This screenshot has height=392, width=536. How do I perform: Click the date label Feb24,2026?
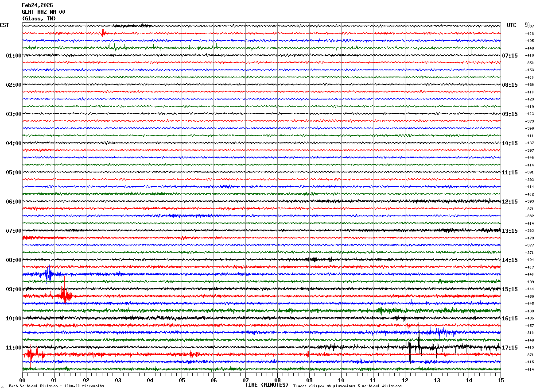tap(37, 5)
